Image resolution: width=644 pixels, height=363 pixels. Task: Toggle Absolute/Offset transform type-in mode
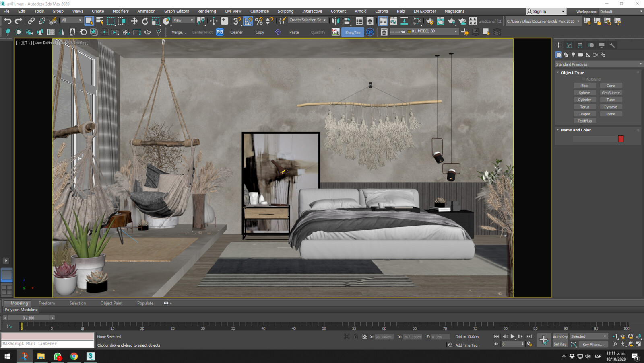(x=365, y=336)
